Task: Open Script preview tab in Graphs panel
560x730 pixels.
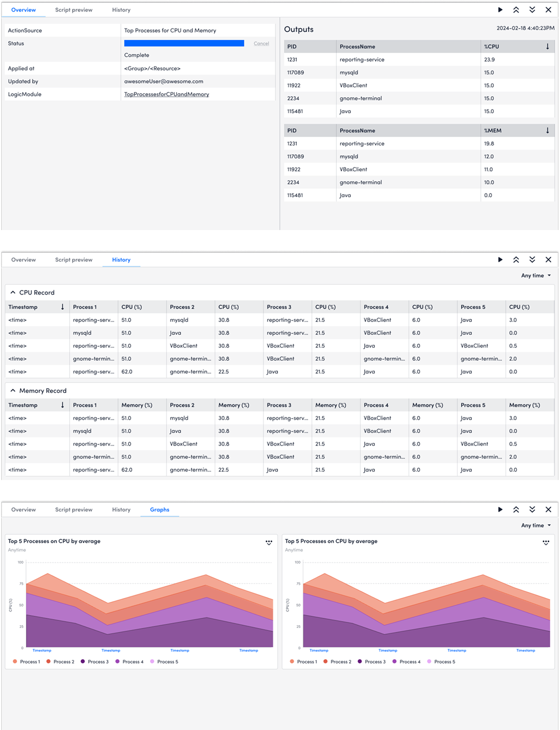Action: point(73,509)
